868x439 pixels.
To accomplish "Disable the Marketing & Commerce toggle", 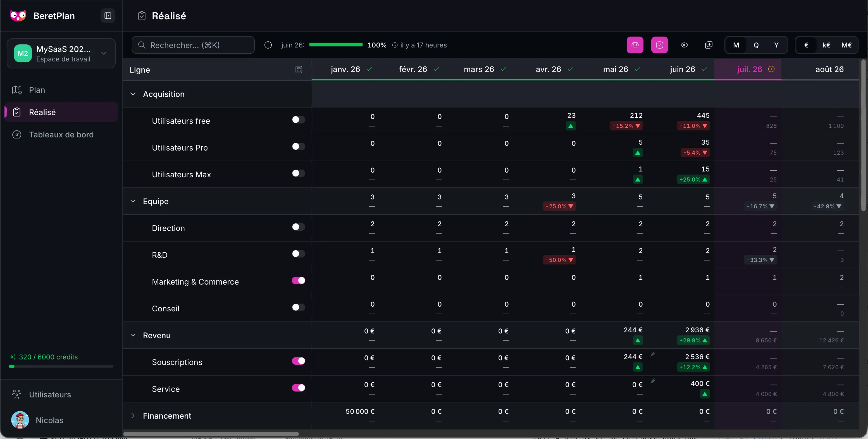I will [298, 281].
